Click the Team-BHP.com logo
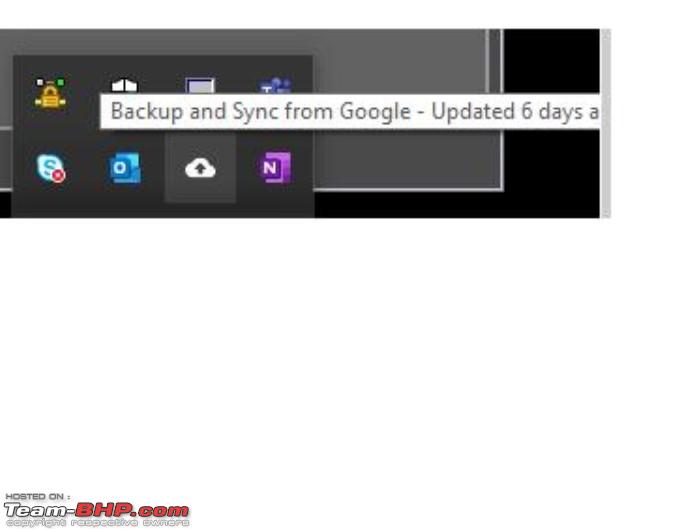Viewport: 673px width, 531px height. 96,510
